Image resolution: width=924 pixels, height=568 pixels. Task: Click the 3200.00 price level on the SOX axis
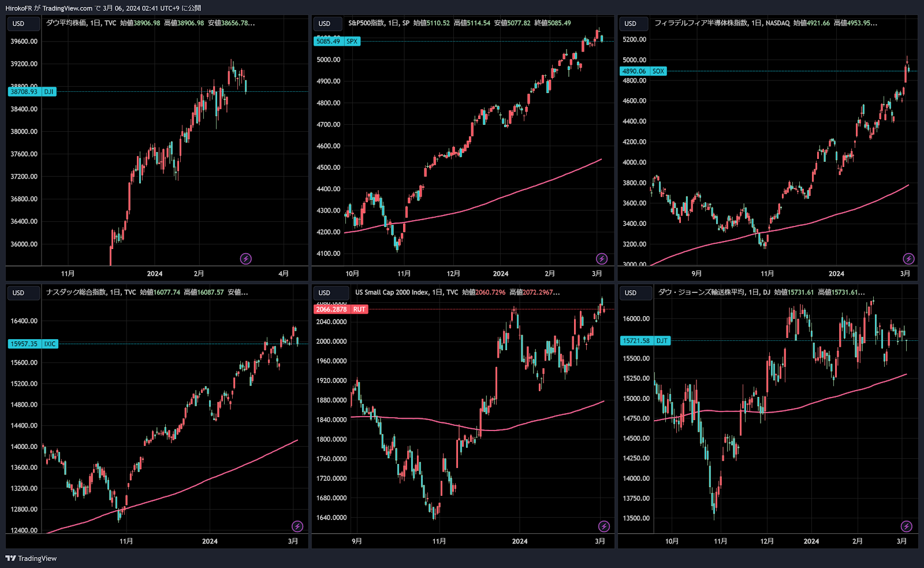coord(635,244)
